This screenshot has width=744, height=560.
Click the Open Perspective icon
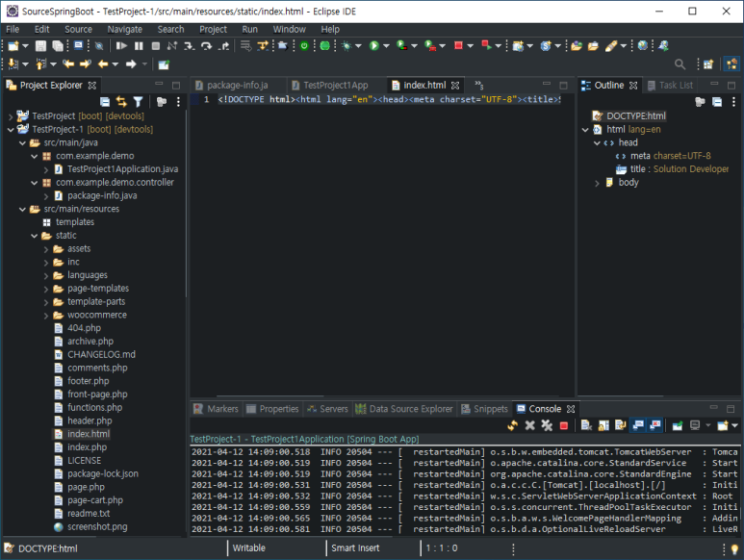[x=708, y=64]
